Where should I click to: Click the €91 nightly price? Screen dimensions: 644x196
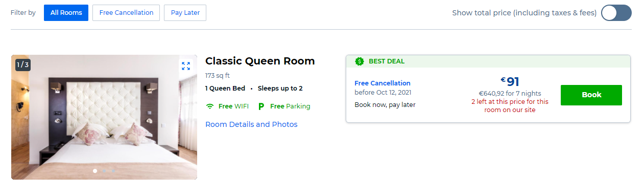click(510, 81)
